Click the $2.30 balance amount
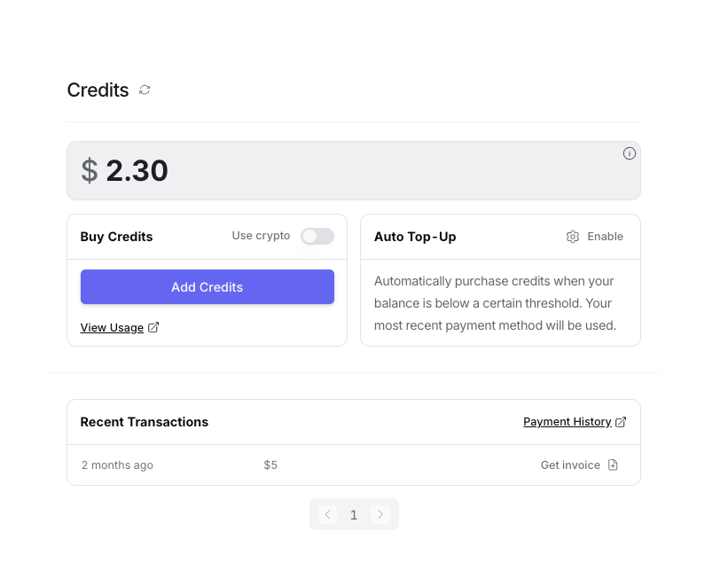Screen dimensions: 728x570 (x=137, y=170)
